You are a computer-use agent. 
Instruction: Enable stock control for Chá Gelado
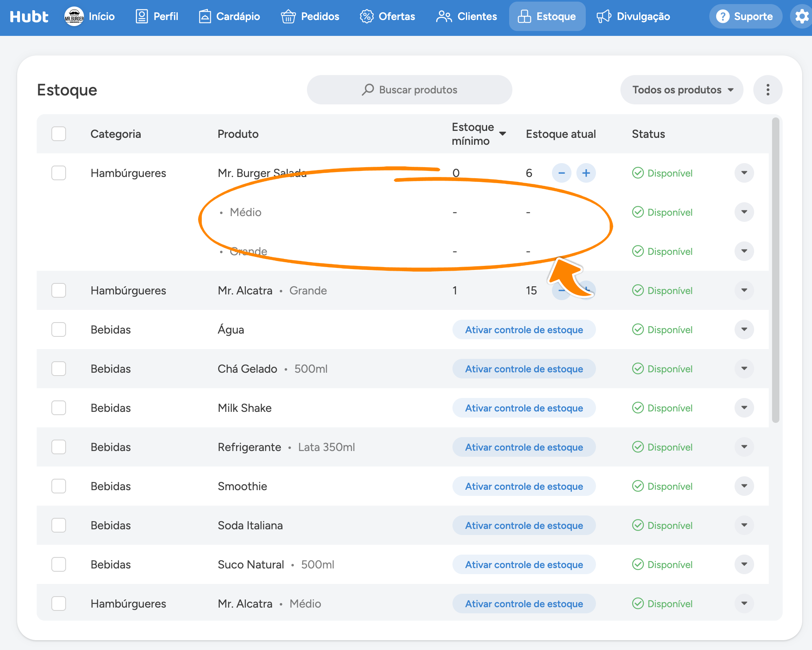(524, 369)
